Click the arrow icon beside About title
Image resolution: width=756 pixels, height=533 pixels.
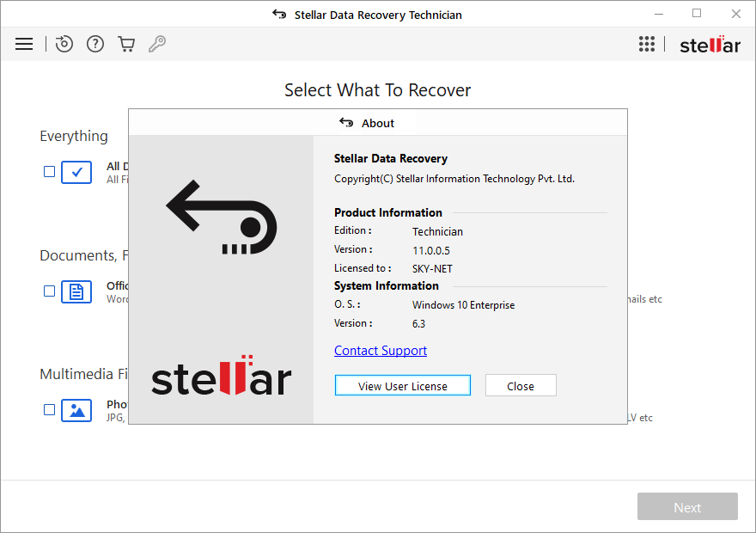(x=346, y=123)
